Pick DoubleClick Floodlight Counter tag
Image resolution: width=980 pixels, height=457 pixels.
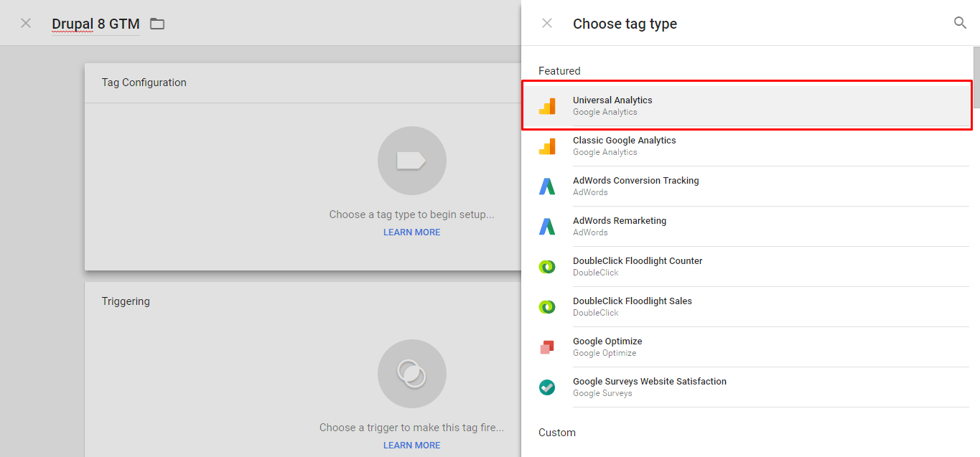point(747,267)
